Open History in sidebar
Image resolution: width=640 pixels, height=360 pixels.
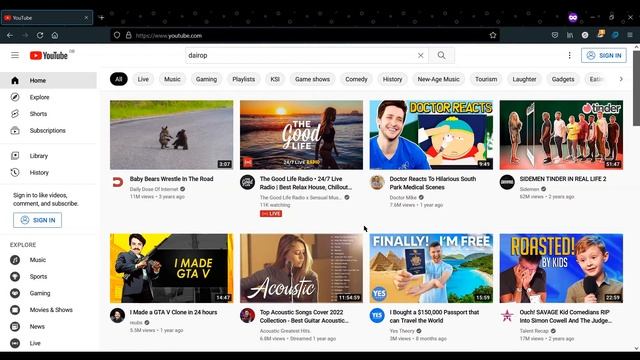48,173
